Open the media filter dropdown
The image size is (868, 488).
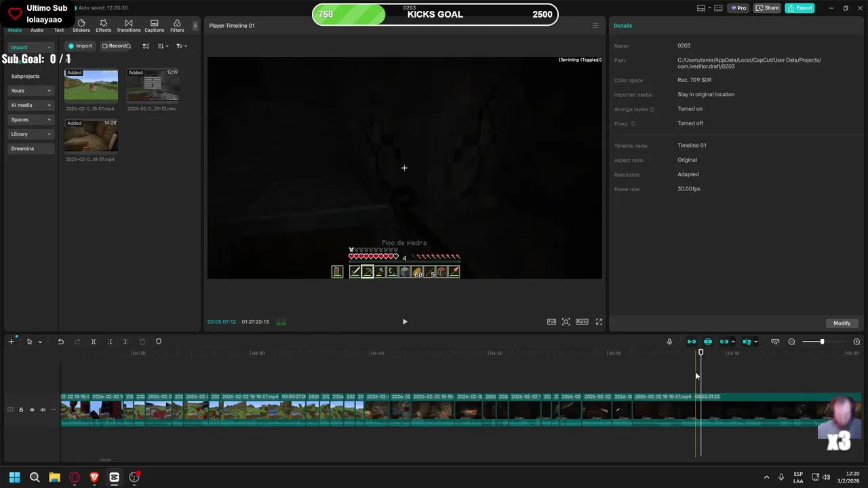(x=181, y=46)
